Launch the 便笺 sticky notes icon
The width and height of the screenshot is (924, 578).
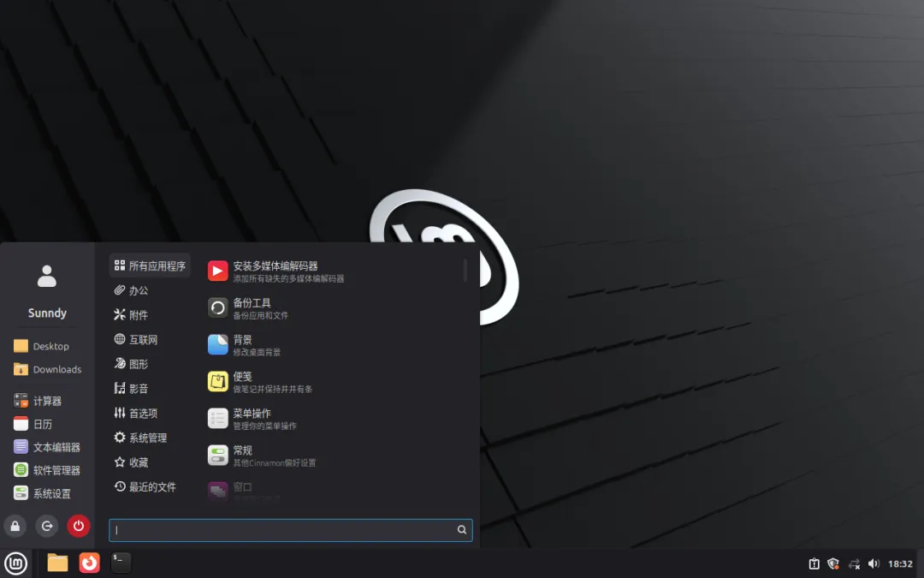217,382
